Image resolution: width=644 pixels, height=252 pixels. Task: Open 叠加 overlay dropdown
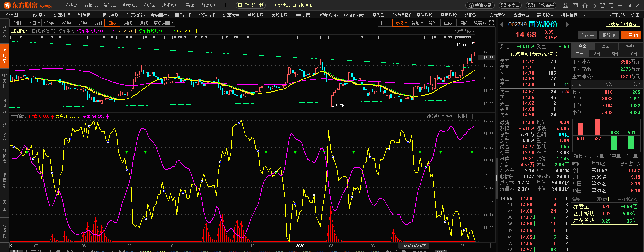click(417, 23)
